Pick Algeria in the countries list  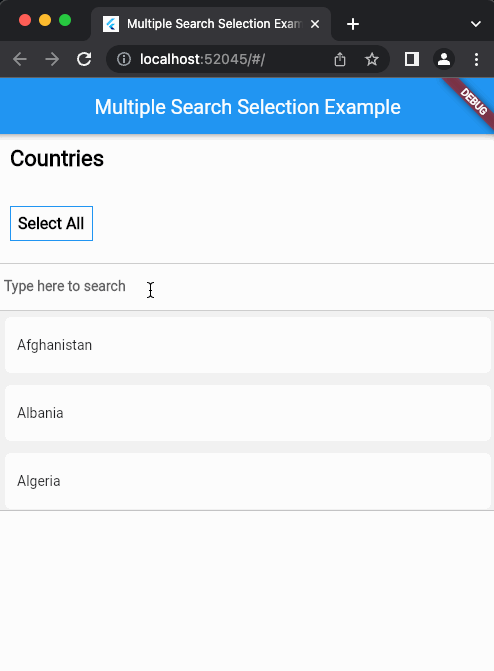[x=248, y=481]
